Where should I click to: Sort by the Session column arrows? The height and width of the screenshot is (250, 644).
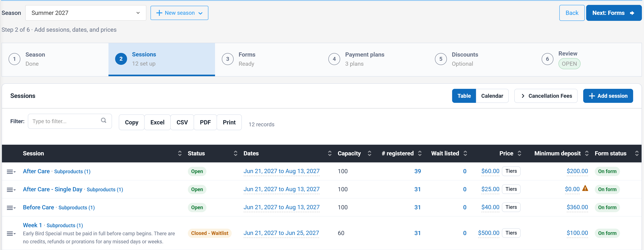(180, 153)
